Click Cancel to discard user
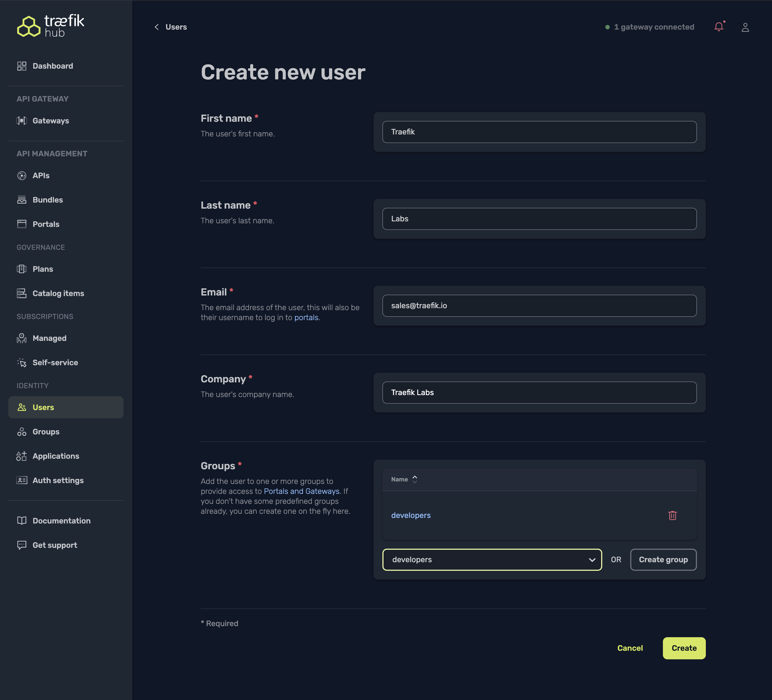The image size is (772, 700). click(x=630, y=648)
